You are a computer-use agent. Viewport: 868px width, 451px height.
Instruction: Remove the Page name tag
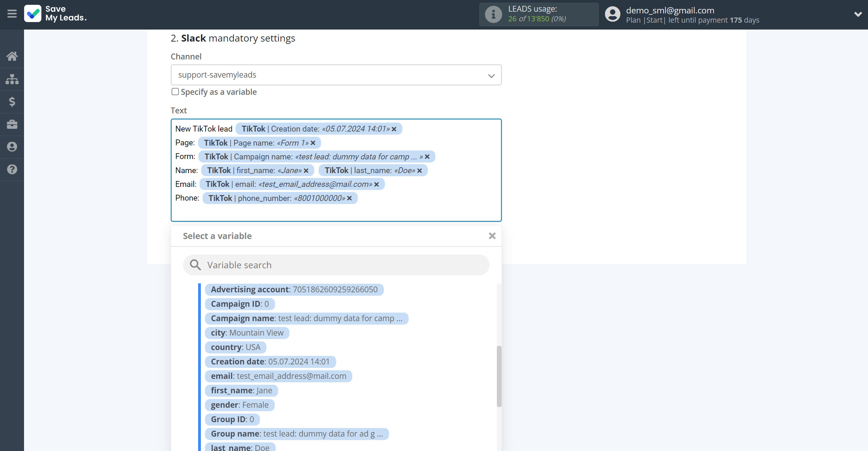[x=313, y=143]
